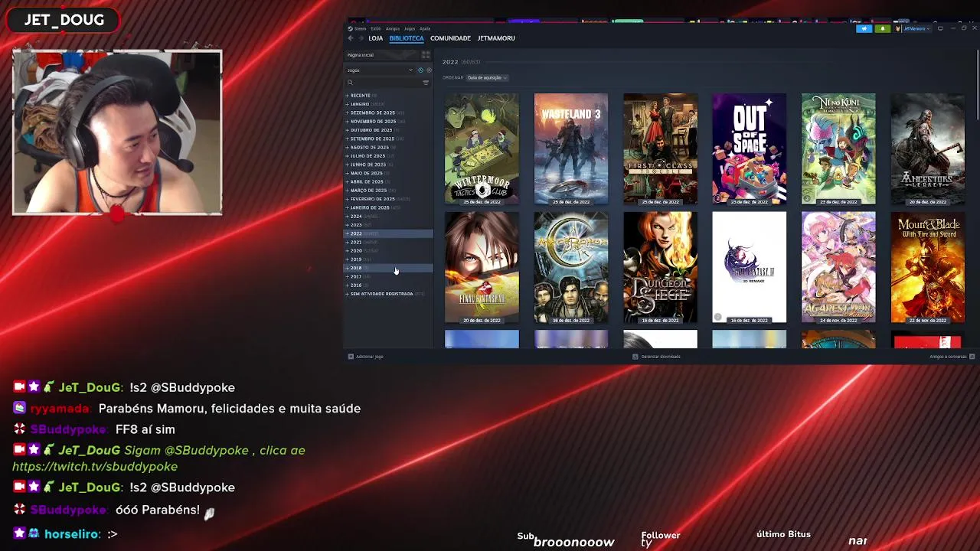The image size is (980, 551).
Task: Open the Wintermoor Tactics Club game cover
Action: pos(482,149)
